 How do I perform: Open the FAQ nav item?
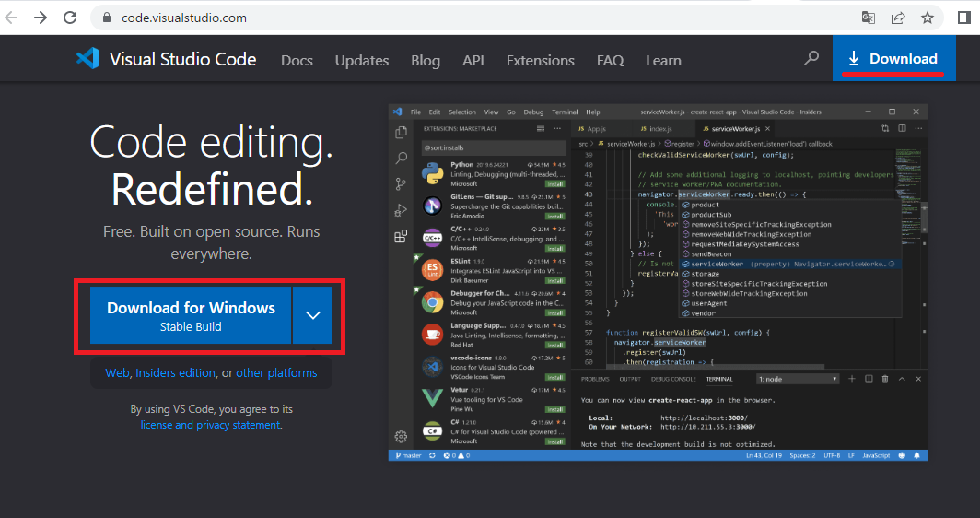tap(610, 61)
